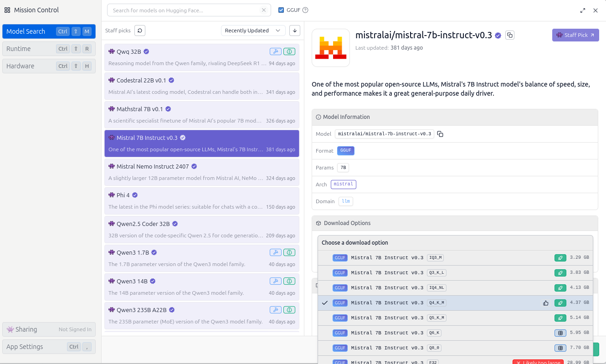Select the Mistral 7B Instruct v0.3 model card
The width and height of the screenshot is (606, 364).
(202, 144)
